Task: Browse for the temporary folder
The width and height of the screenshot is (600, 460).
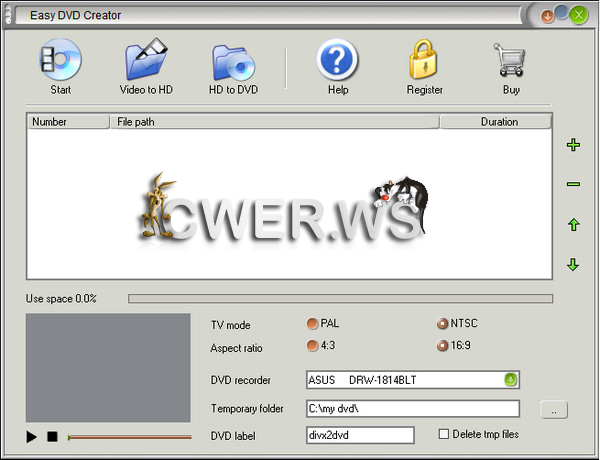Action: pos(554,409)
